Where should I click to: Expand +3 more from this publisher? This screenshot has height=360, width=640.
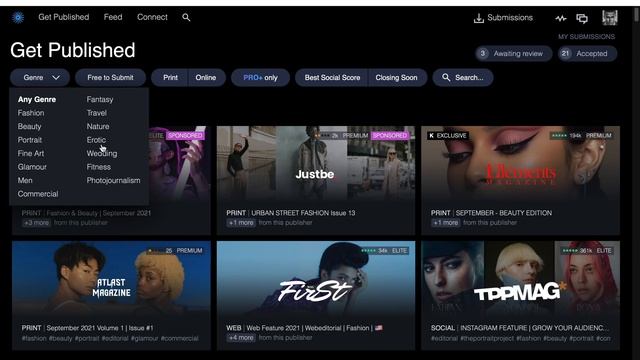click(36, 222)
